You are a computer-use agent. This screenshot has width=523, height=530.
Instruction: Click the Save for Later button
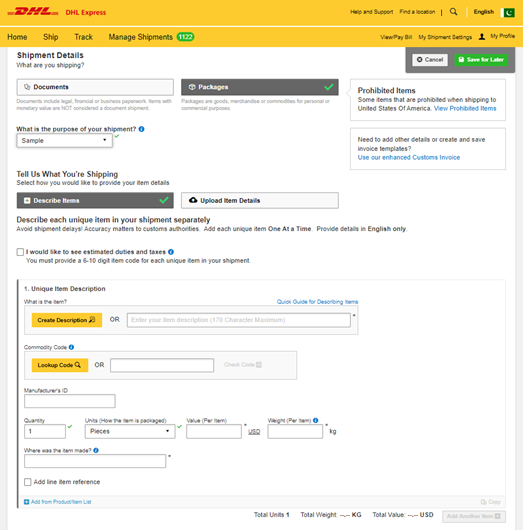pyautogui.click(x=481, y=60)
